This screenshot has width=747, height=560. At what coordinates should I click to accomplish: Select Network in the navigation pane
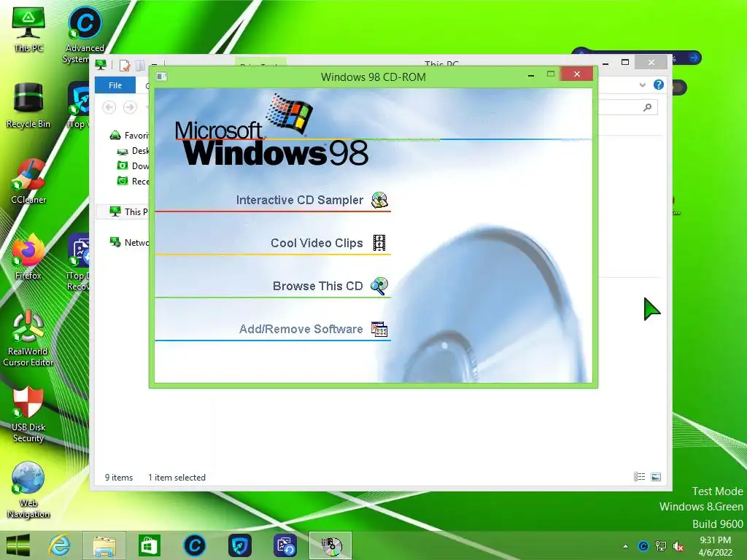(129, 242)
